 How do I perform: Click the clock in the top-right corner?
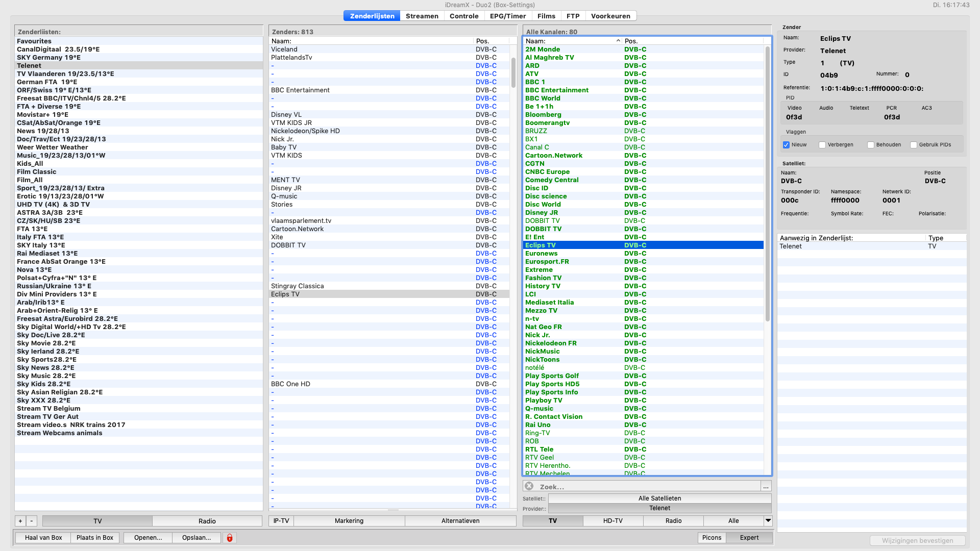[951, 5]
